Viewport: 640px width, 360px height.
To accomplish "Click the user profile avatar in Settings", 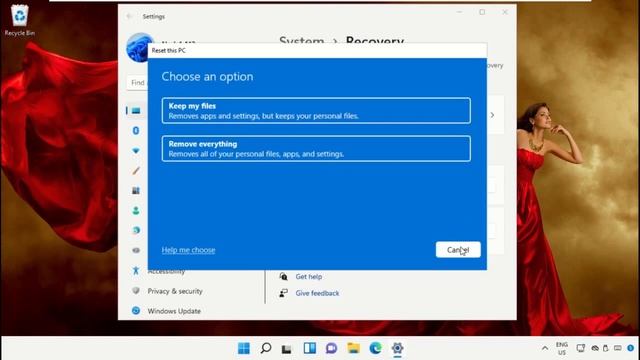I will click(x=138, y=47).
